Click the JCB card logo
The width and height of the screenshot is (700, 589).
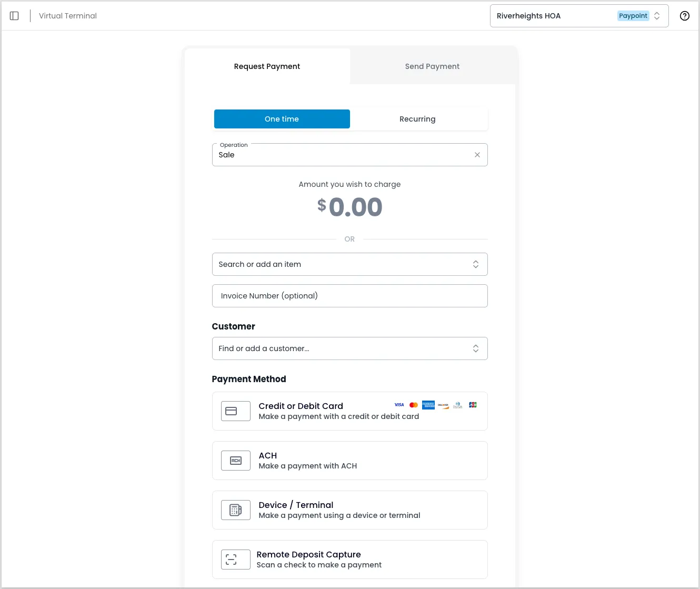point(473,405)
